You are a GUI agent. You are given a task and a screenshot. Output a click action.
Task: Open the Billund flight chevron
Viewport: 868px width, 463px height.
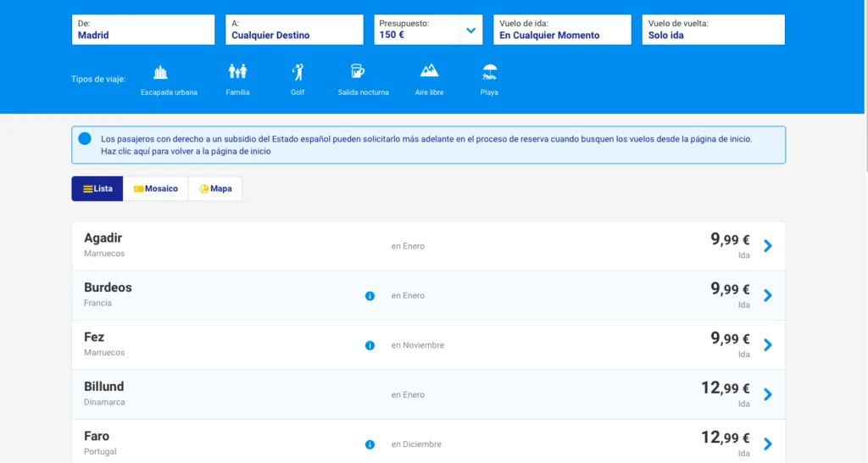[768, 394]
